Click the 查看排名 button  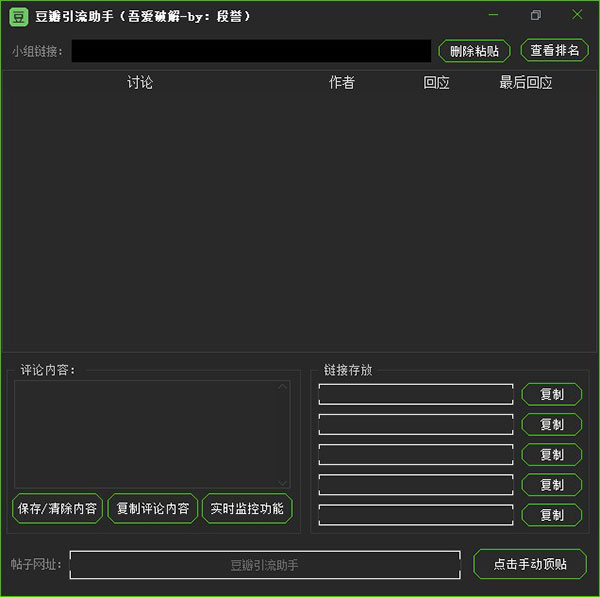(x=554, y=50)
